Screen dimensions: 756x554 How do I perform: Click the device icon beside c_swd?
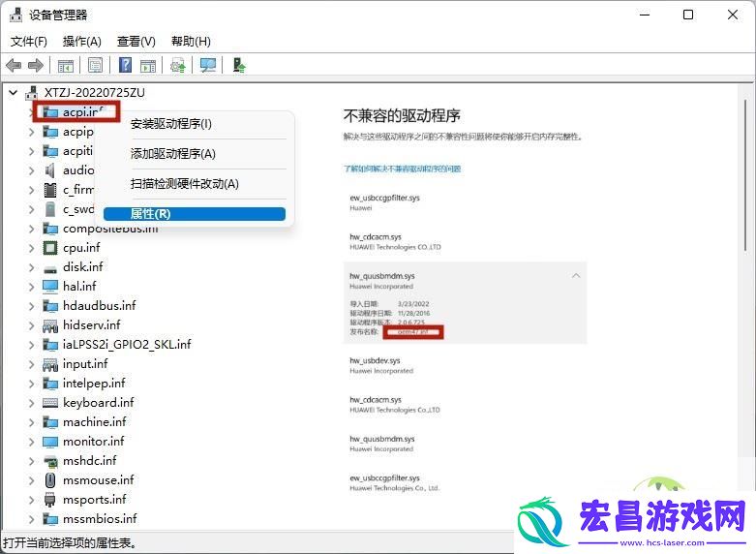click(x=50, y=209)
